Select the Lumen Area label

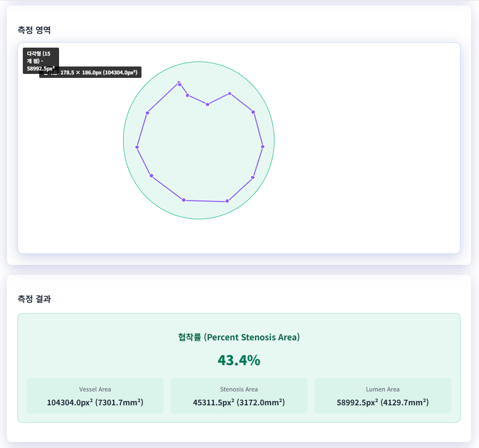[x=383, y=389]
